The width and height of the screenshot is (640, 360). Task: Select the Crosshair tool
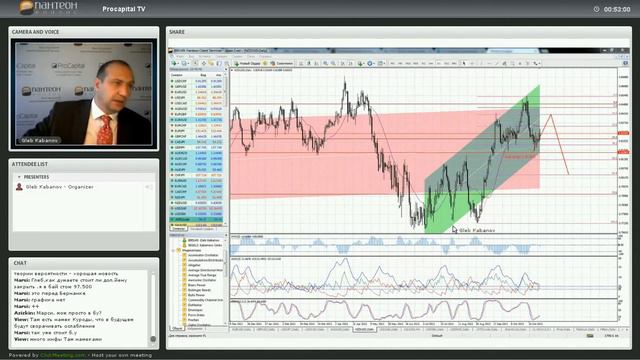(472, 63)
